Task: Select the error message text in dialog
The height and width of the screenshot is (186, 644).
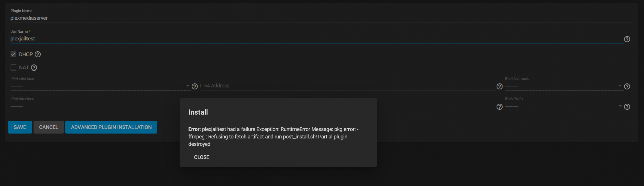Action: [273, 137]
